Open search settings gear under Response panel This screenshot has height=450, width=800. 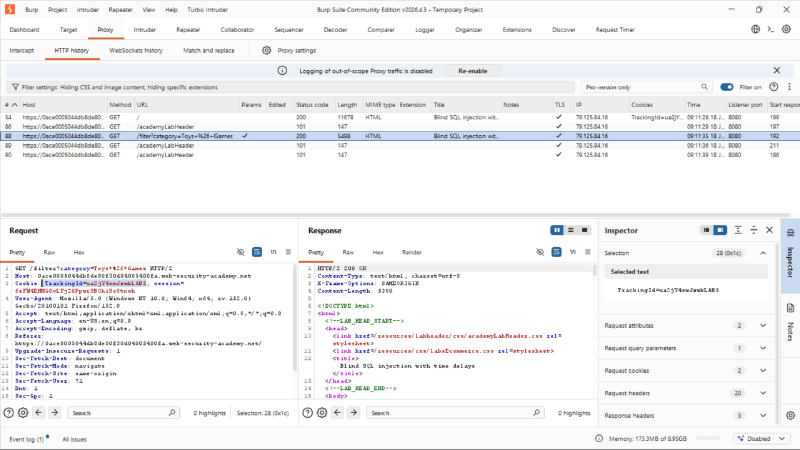point(322,413)
